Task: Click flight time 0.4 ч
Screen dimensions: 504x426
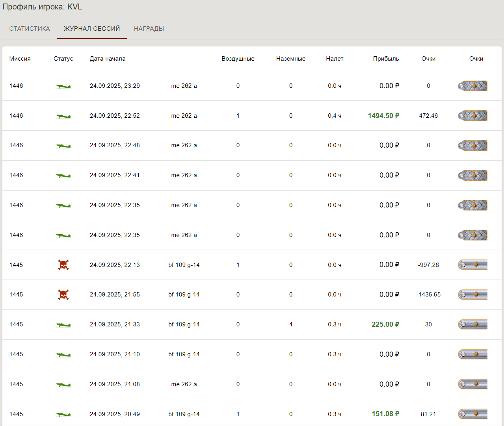Action: 335,116
